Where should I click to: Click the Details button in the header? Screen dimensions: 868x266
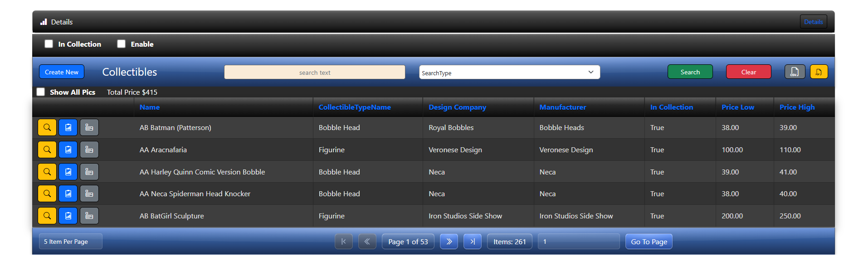tap(814, 22)
